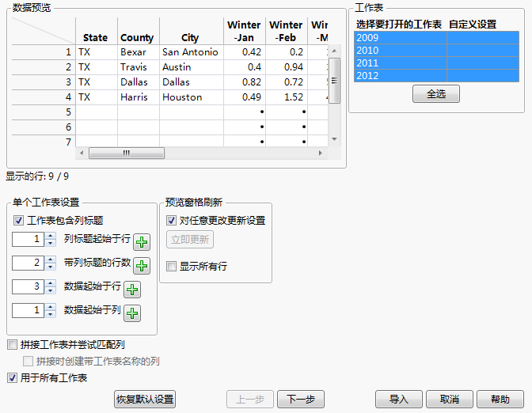Click the 立即更新 button
The width and height of the screenshot is (532, 413).
click(190, 240)
